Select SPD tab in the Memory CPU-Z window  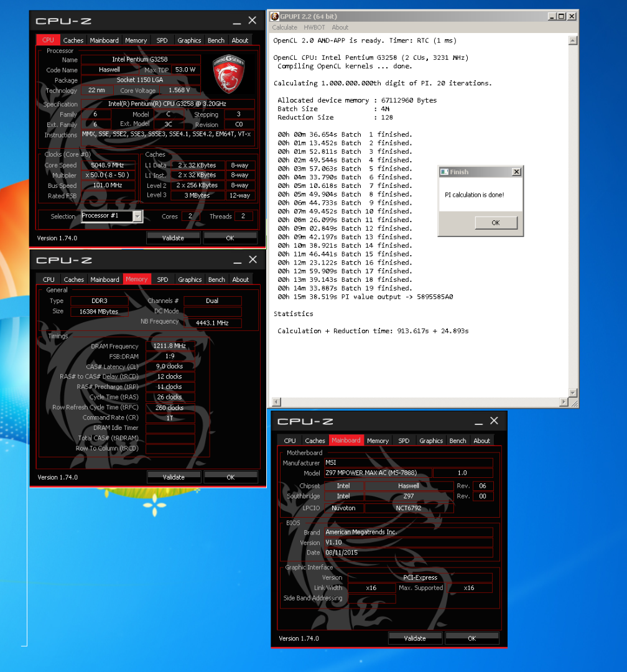click(x=162, y=279)
